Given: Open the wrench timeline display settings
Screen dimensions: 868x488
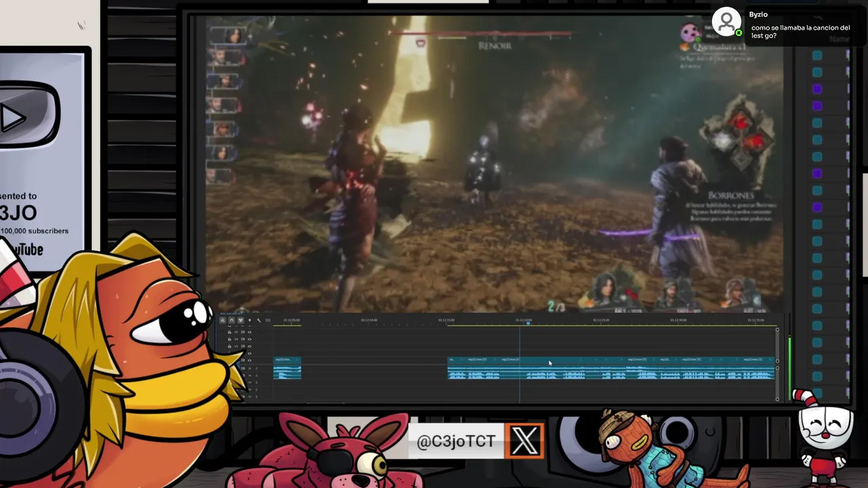Looking at the screenshot, I should (x=259, y=320).
